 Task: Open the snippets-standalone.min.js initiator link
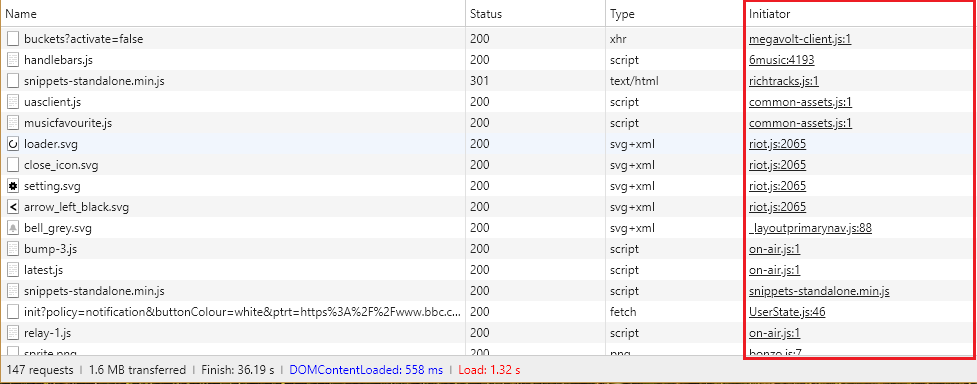(819, 291)
